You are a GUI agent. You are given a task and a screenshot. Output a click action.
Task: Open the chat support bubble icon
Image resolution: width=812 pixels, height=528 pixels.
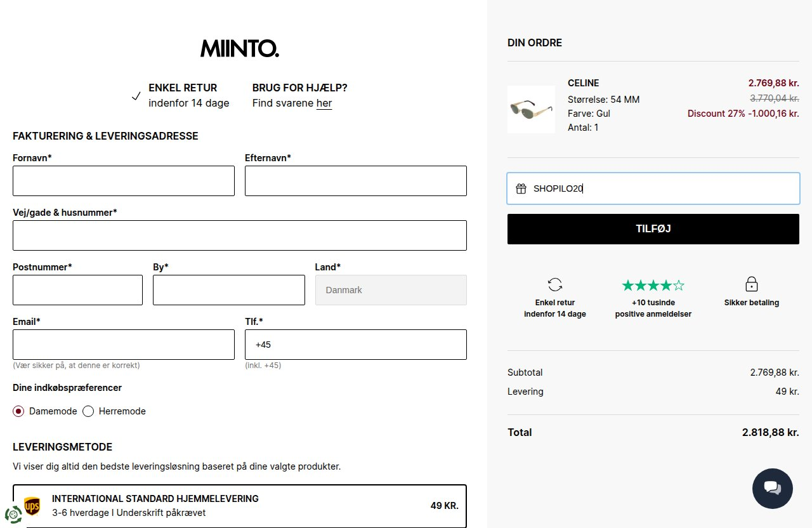772,488
